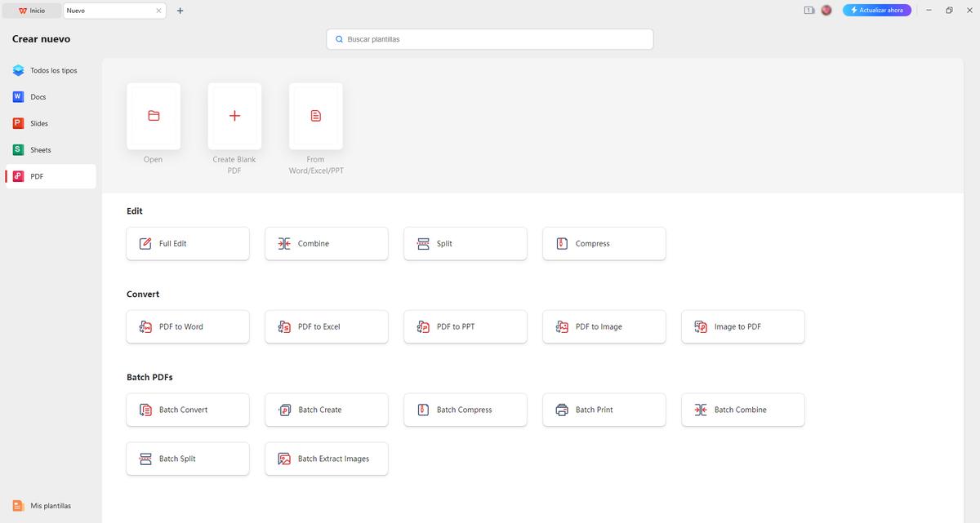Click the Open folder icon tile

(x=154, y=116)
